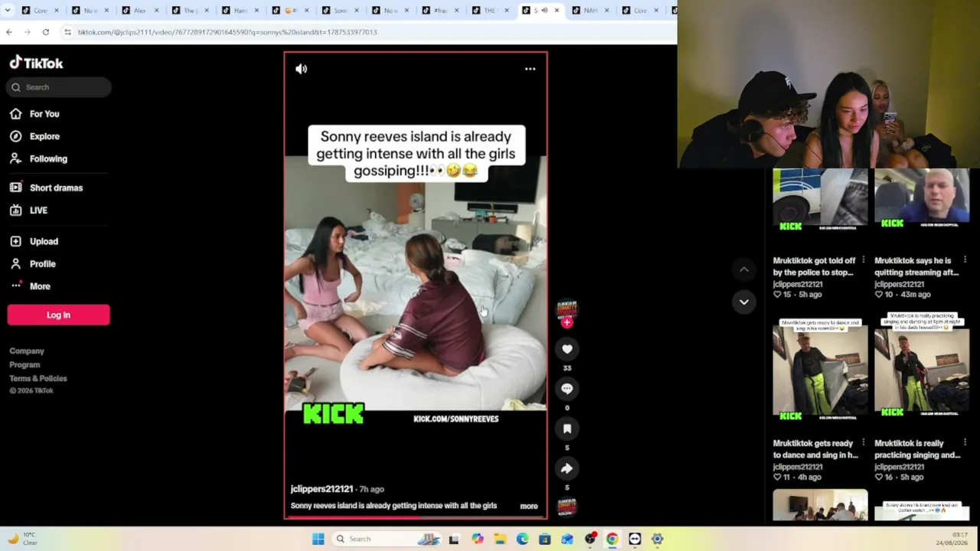Open Microsoft Store from the taskbar
The height and width of the screenshot is (551, 980).
tap(544, 539)
